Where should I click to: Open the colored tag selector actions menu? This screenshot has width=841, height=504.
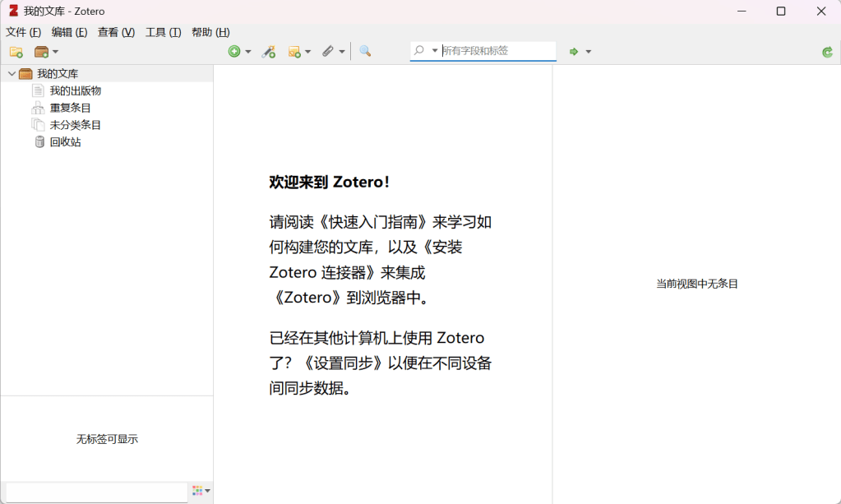tap(201, 491)
